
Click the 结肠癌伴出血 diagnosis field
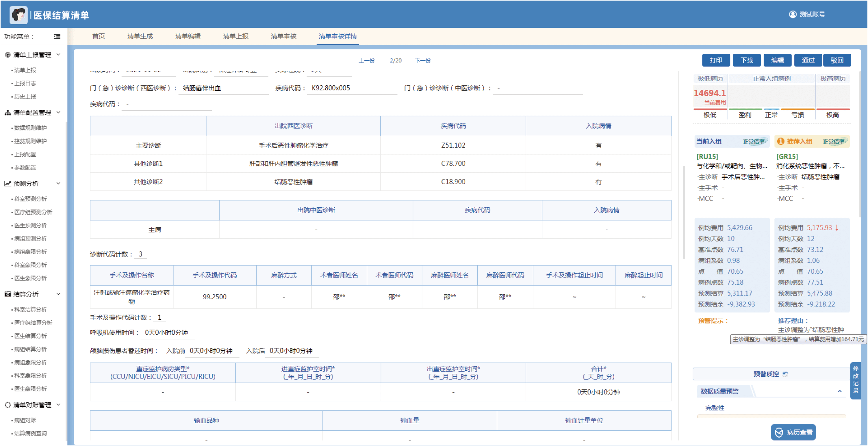[223, 88]
